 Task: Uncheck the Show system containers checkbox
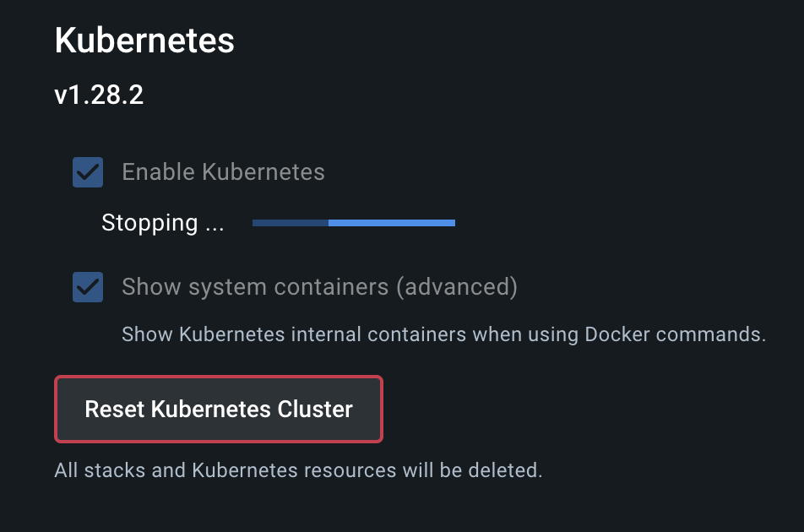pyautogui.click(x=88, y=287)
